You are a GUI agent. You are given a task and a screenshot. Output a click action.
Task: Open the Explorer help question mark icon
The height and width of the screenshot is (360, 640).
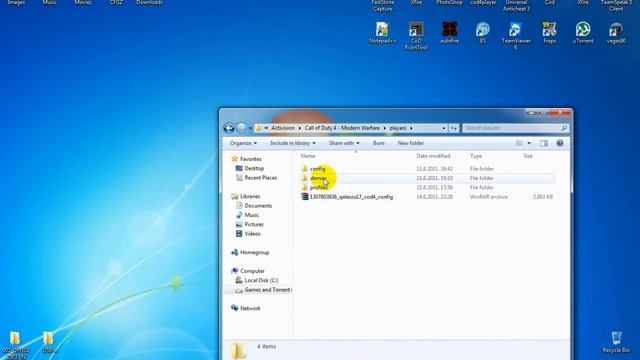tap(560, 143)
